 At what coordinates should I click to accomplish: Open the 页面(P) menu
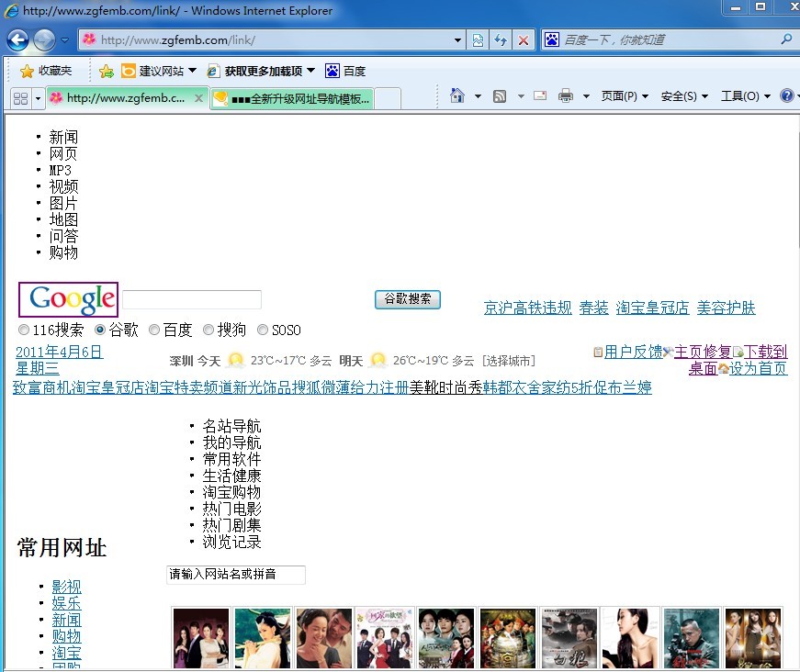pos(625,95)
